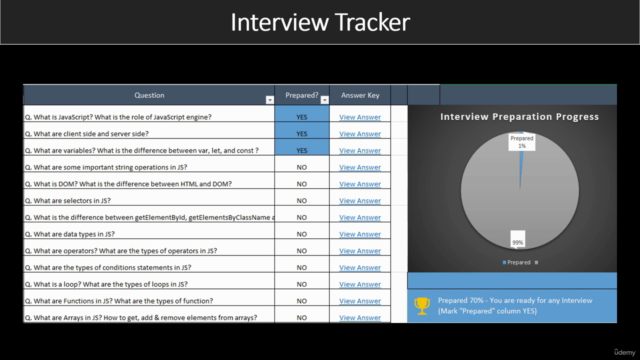Select NO cell for loops row

click(302, 281)
